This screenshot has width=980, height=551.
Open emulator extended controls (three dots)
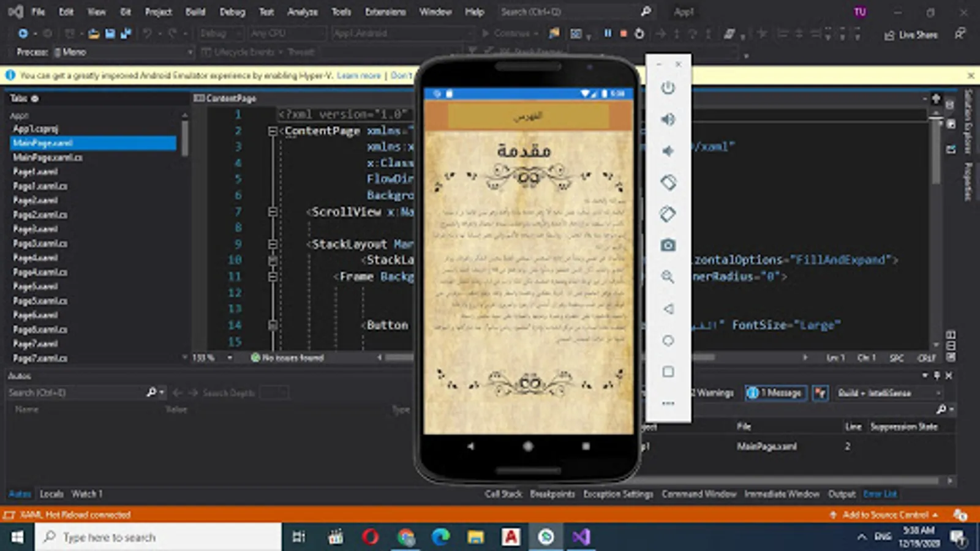pyautogui.click(x=668, y=403)
